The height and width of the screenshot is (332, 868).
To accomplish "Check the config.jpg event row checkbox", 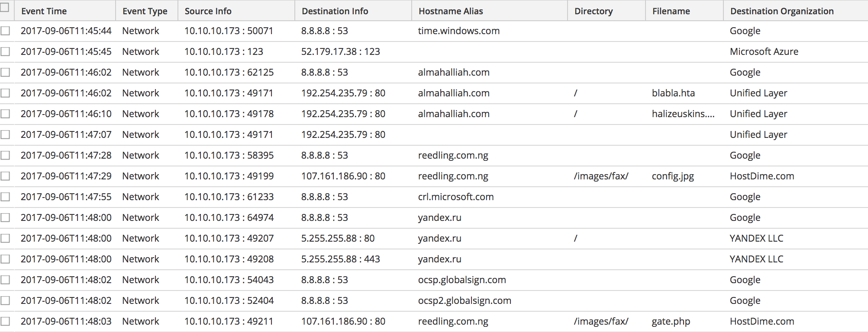I will (5, 176).
